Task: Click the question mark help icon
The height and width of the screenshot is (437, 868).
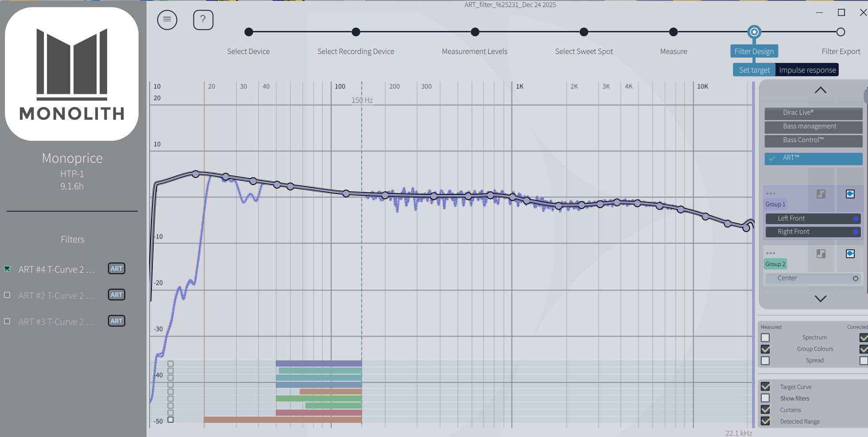Action: (x=203, y=20)
